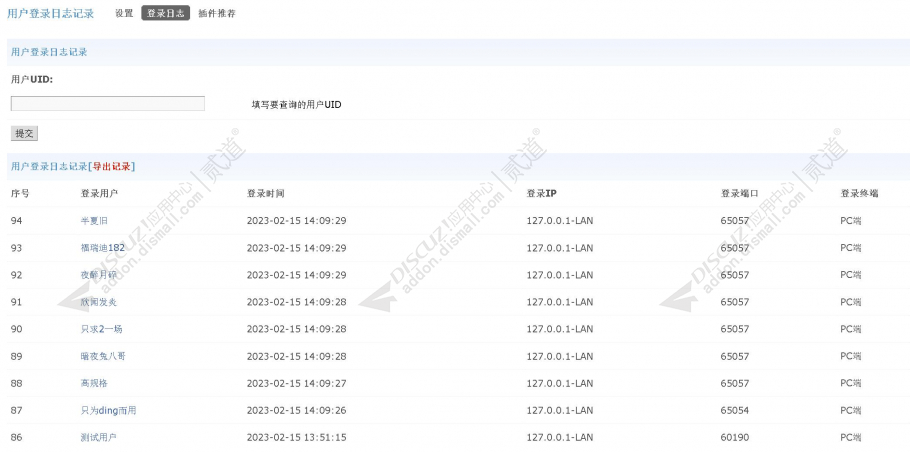Select the login IP in row 88
Screen dimensions: 910x452
pos(560,384)
